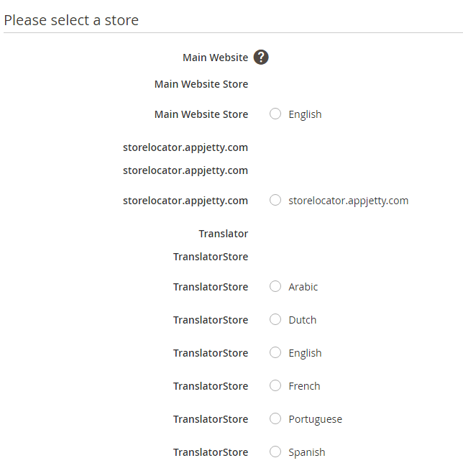The image size is (463, 476).
Task: Pick the Spanish store view radio circle
Action: coord(275,452)
